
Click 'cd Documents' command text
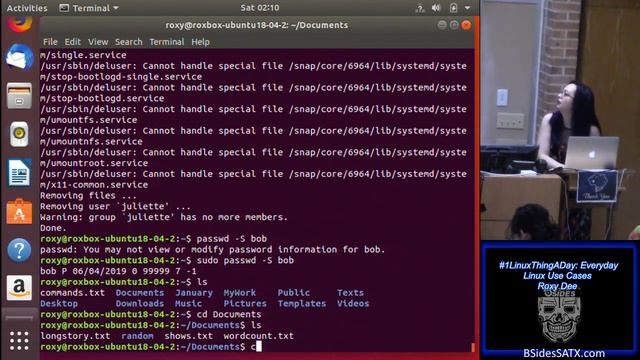(229, 314)
